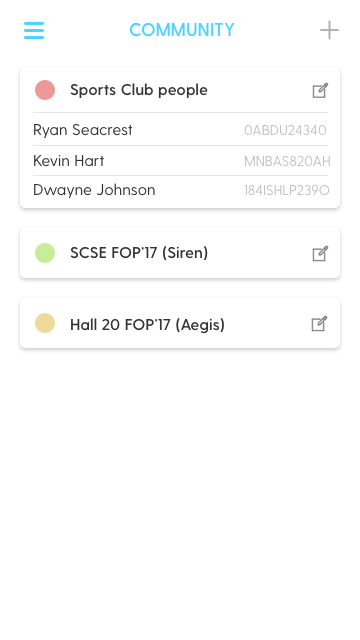360x640 pixels.
Task: Edit the Hall 20 FOP'17 (Aegis) group
Action: point(319,324)
